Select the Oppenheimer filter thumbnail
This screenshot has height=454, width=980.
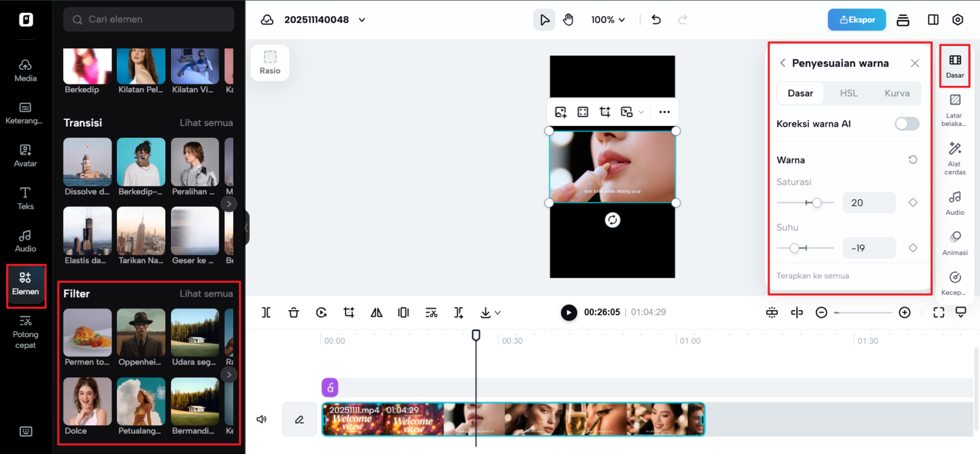point(141,332)
